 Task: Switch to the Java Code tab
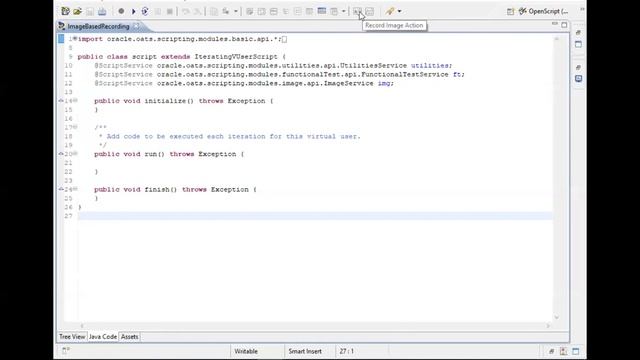coord(103,337)
